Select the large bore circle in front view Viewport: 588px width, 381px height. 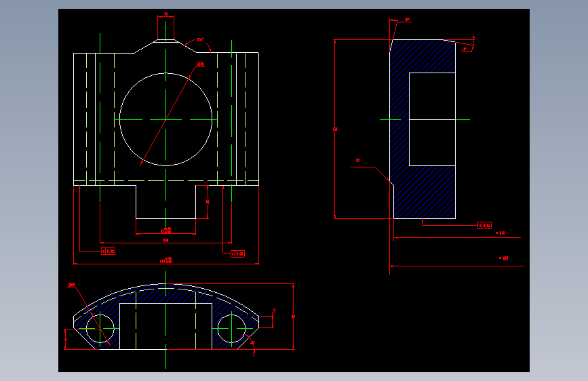point(165,119)
